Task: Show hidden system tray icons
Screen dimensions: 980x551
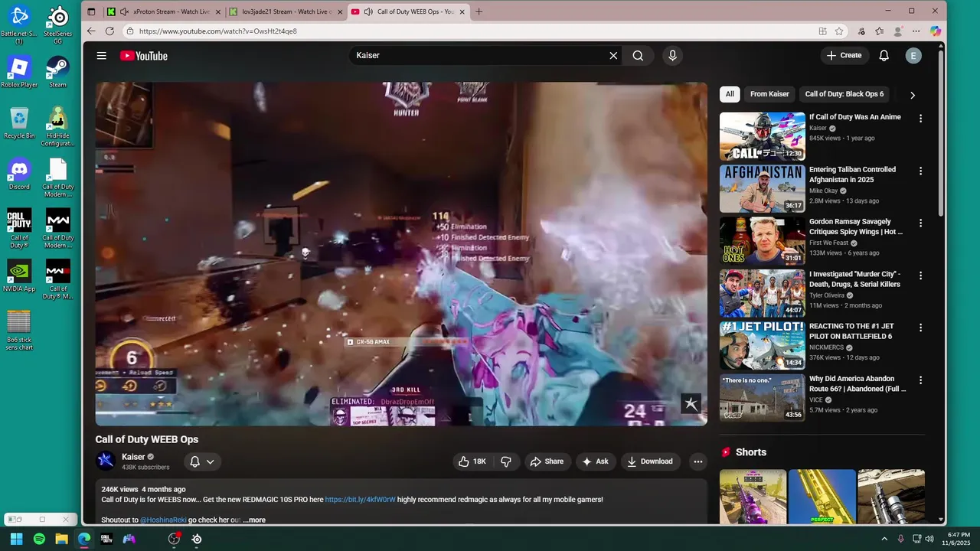Action: [884, 539]
